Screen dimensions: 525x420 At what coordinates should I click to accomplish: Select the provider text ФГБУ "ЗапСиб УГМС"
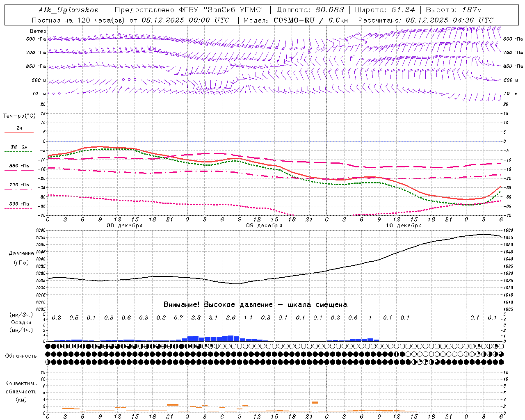(x=223, y=10)
